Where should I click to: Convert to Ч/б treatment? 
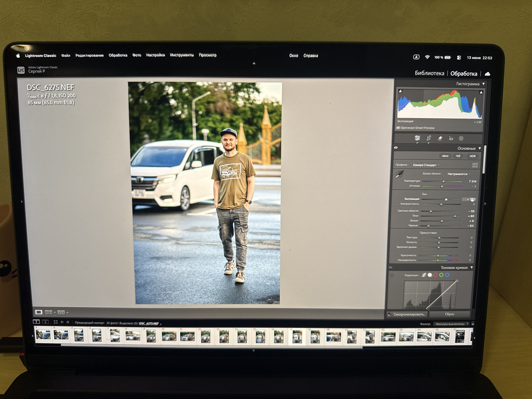[x=458, y=156]
